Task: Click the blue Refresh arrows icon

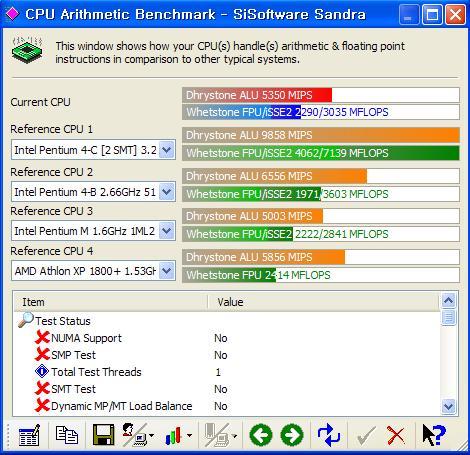Action: click(x=329, y=435)
